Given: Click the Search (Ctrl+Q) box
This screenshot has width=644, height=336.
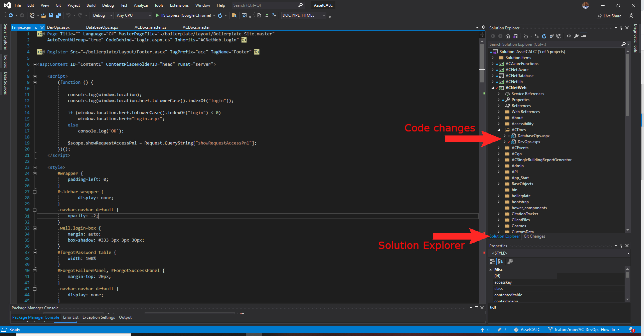Looking at the screenshot, I should click(268, 5).
